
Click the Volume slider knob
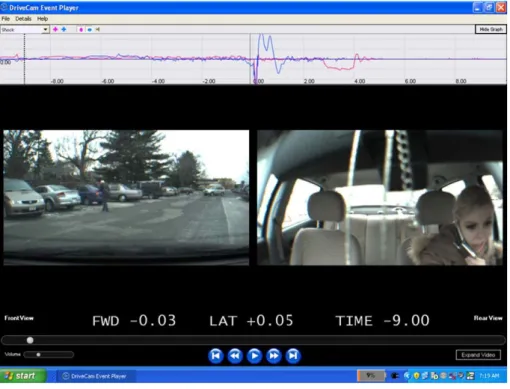tap(38, 354)
